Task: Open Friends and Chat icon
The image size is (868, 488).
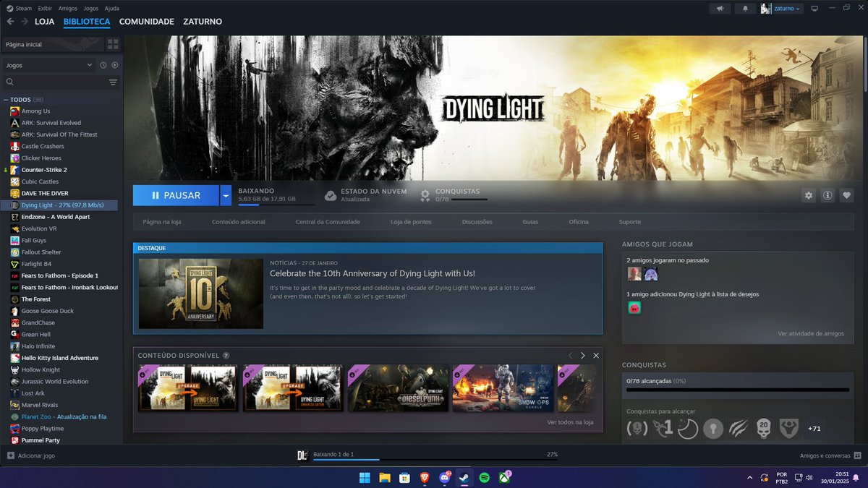Action: [x=858, y=455]
